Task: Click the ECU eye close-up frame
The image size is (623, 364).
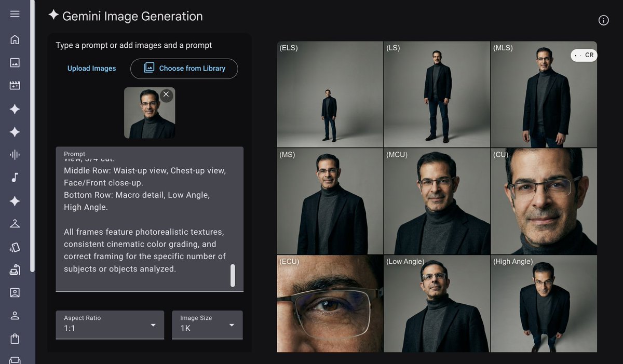Action: tap(330, 303)
